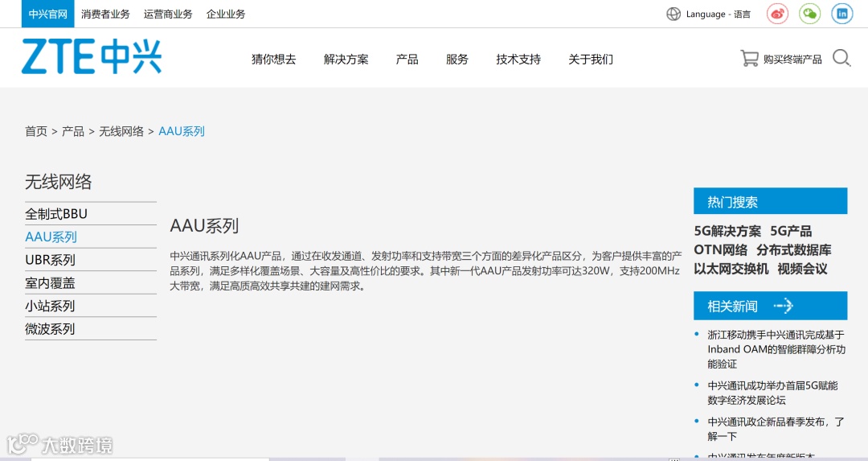
Task: Open the WeChat social icon
Action: point(810,14)
